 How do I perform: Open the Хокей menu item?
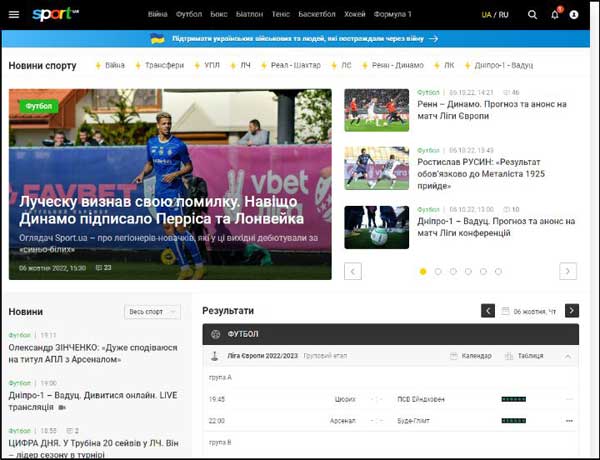355,15
